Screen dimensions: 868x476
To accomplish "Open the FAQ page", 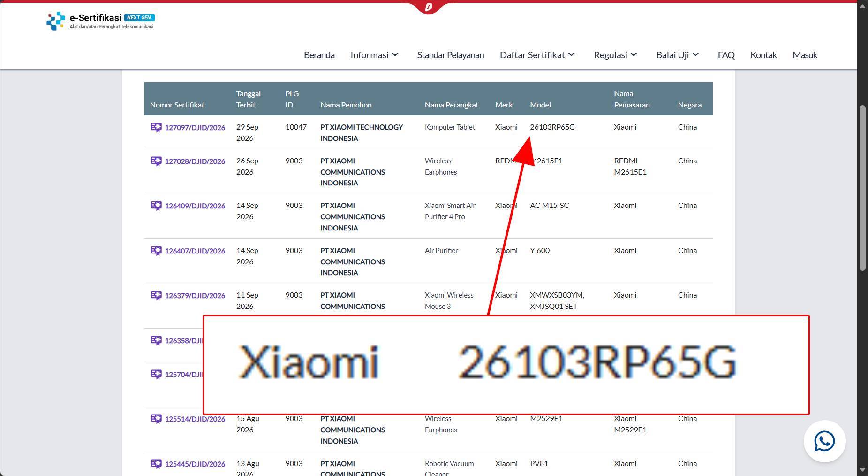I will tap(726, 55).
